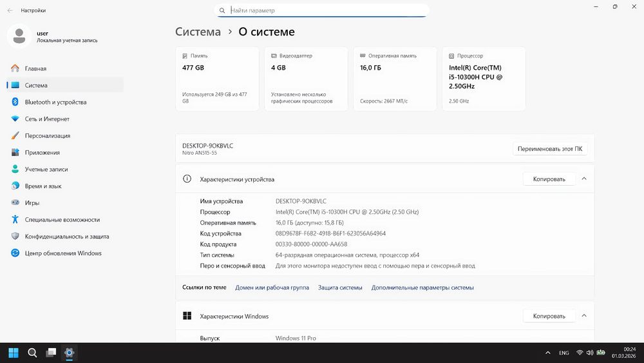Click the Home house icon in sidebar
Image resolution: width=644 pixels, height=363 pixels.
coord(15,68)
